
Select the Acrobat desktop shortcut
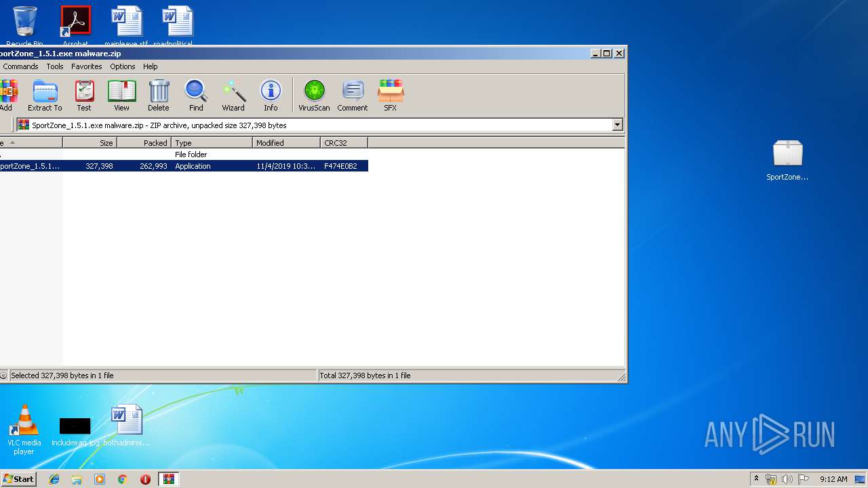(x=76, y=26)
